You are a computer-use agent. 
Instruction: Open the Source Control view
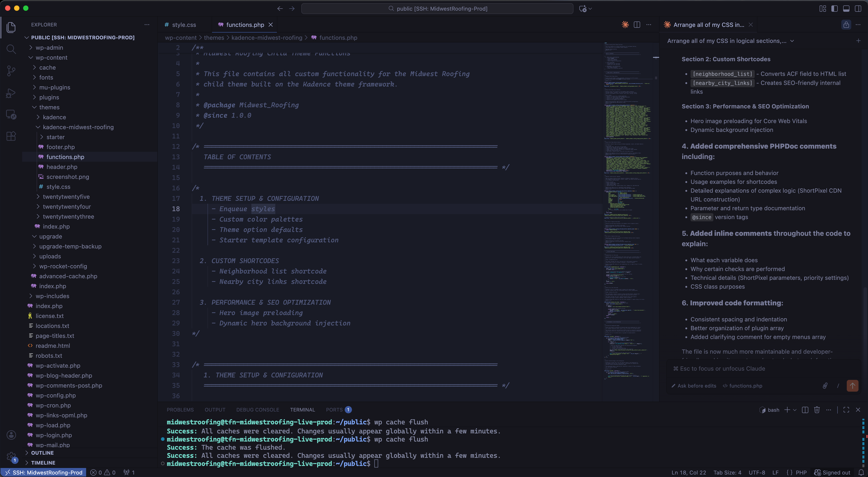(x=11, y=71)
